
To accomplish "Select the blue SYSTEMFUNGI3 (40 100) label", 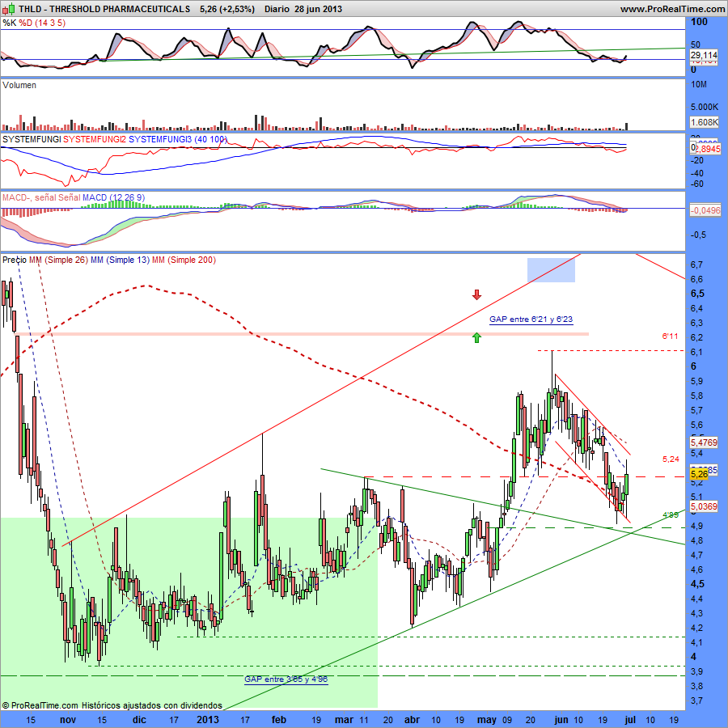I will (x=178, y=139).
